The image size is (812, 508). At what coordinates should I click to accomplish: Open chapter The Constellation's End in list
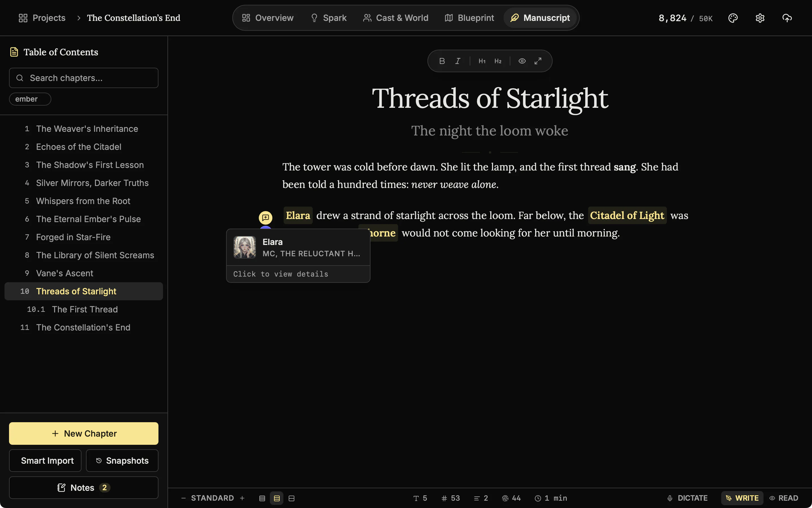click(83, 328)
